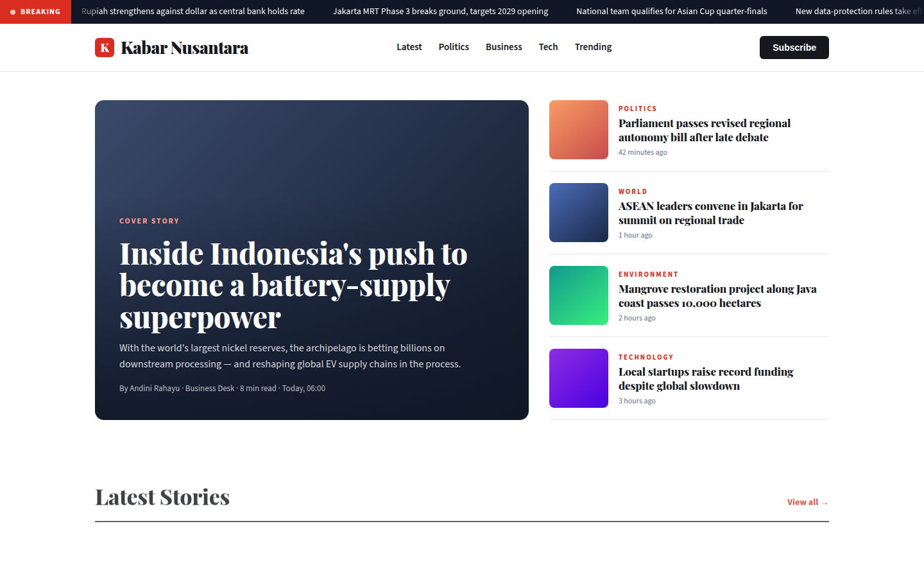The image size is (924, 578).
Task: Open Rupiah strengthens against dollar ticker headline
Action: (x=193, y=12)
